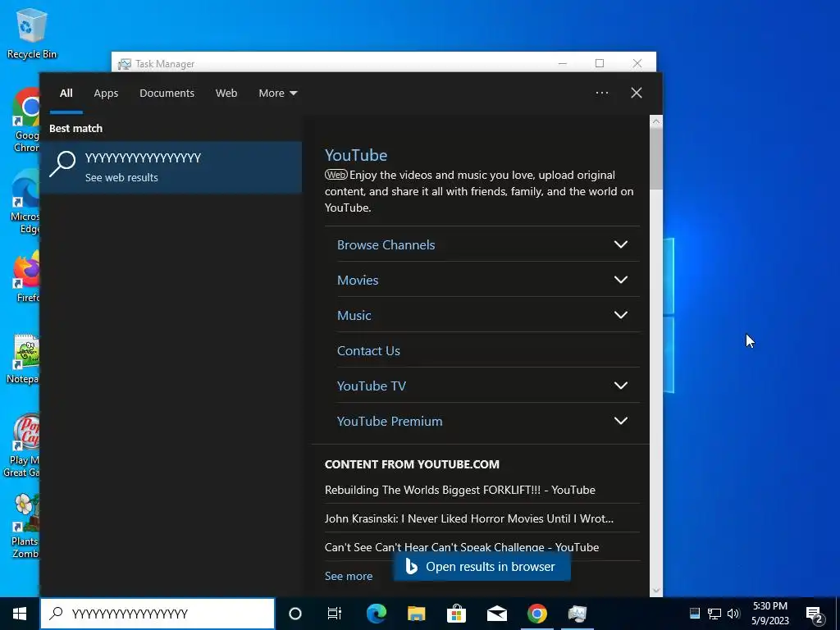Switch to the Web search tab
Viewport: 840px width, 630px height.
coord(226,94)
